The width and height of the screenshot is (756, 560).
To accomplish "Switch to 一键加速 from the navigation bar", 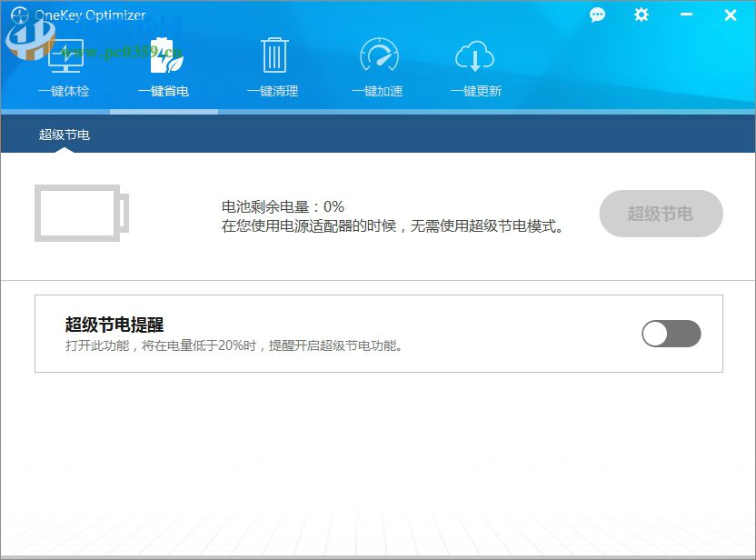I will click(x=379, y=90).
